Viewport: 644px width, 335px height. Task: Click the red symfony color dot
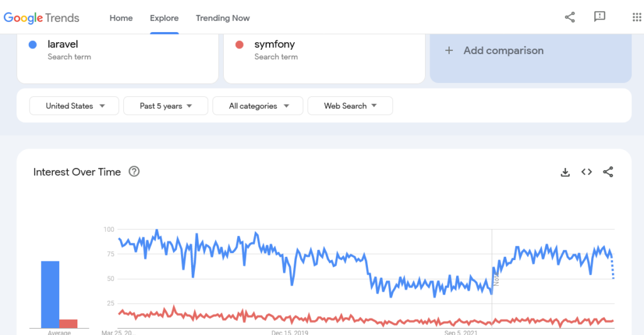pos(240,44)
